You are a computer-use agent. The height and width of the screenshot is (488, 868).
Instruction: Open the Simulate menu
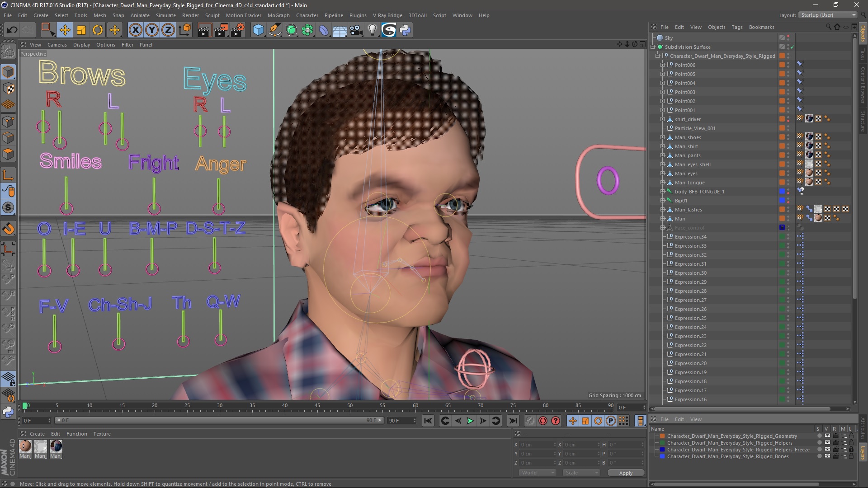[x=165, y=15]
